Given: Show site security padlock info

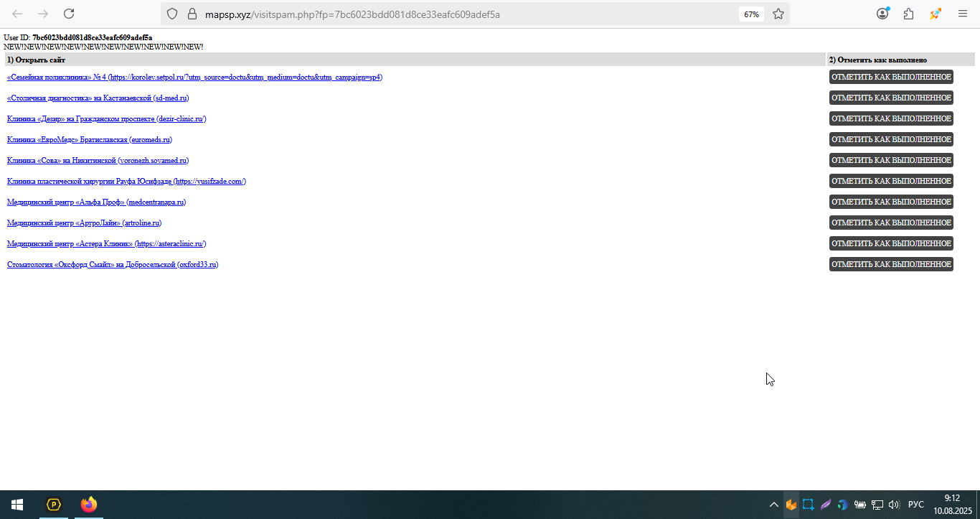Looking at the screenshot, I should click(x=192, y=14).
